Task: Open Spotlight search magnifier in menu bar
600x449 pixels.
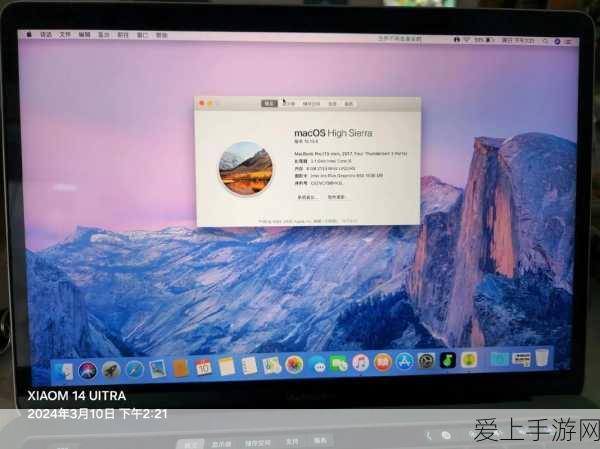Action: coord(545,41)
